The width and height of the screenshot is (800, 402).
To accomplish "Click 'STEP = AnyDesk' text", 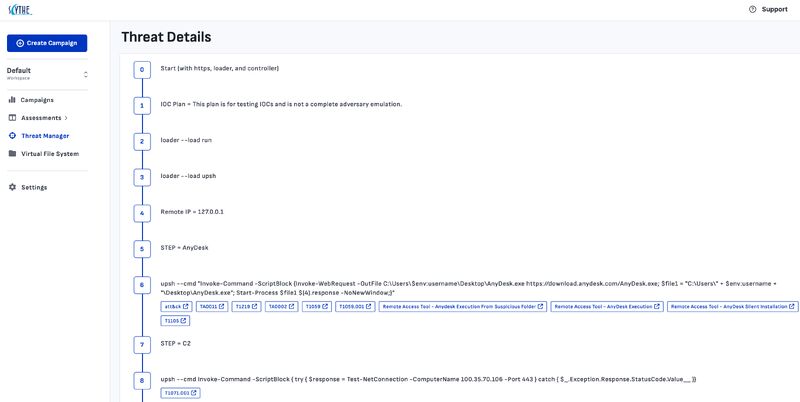I will tap(184, 247).
